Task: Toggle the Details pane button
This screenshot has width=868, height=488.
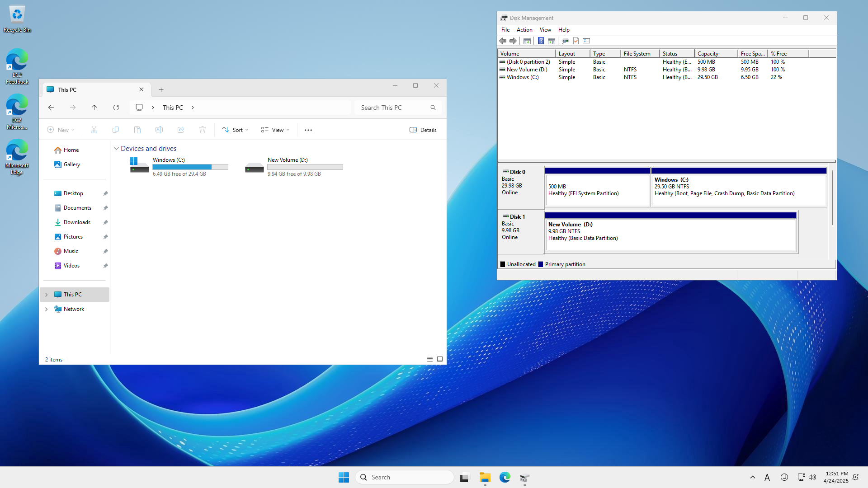Action: (x=423, y=130)
